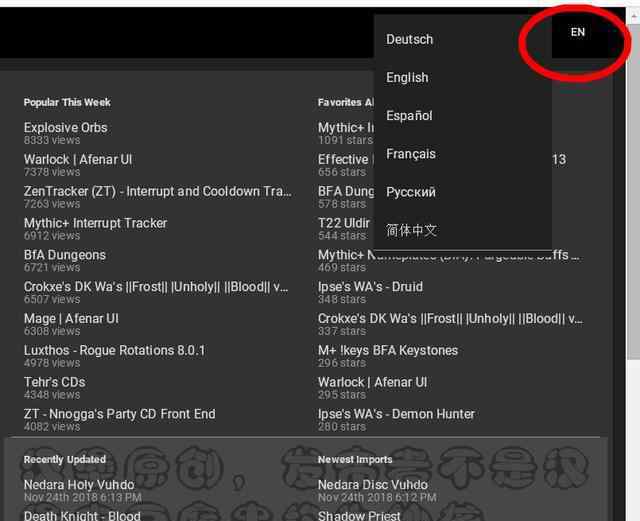640x521 pixels.
Task: Click the Popular This Week heading
Action: [67, 102]
